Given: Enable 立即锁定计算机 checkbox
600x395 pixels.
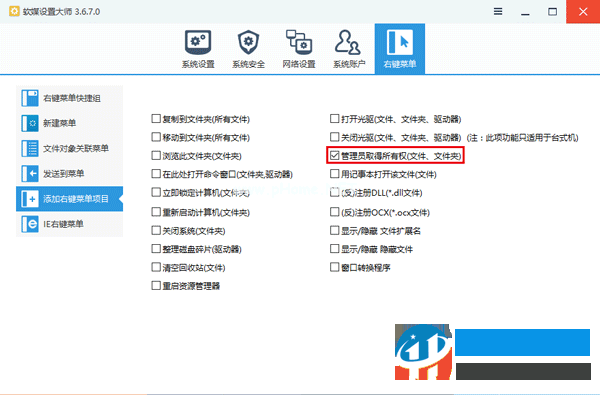Looking at the screenshot, I should (156, 192).
